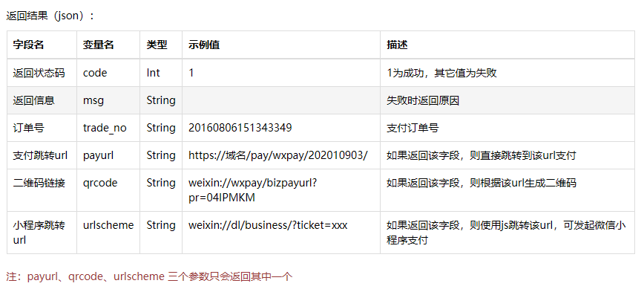Click the String type in the payurl row
This screenshot has height=292, width=644.
pyautogui.click(x=161, y=155)
